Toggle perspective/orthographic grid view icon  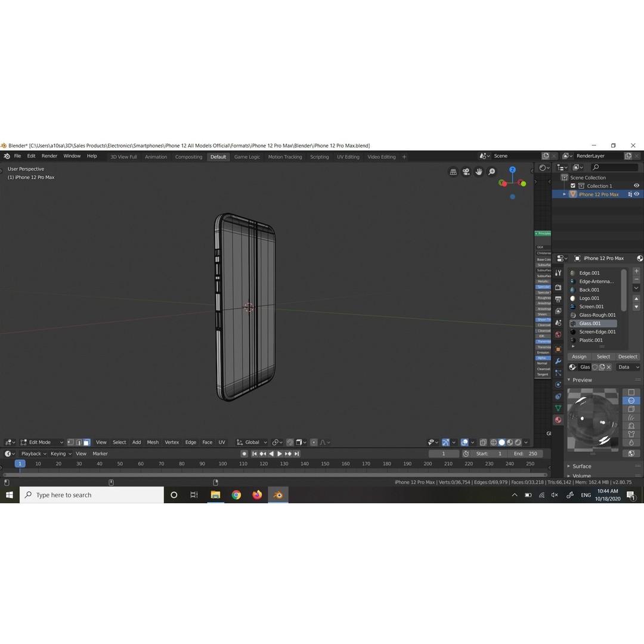point(453,172)
